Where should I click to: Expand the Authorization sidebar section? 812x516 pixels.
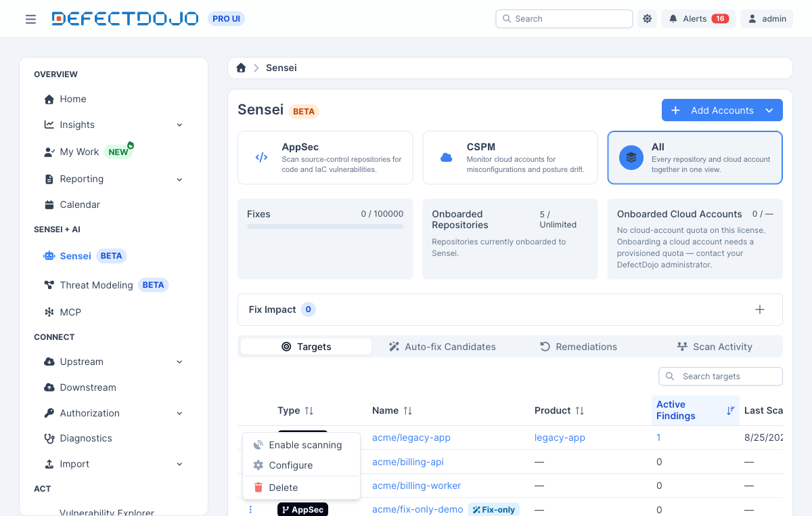click(114, 413)
